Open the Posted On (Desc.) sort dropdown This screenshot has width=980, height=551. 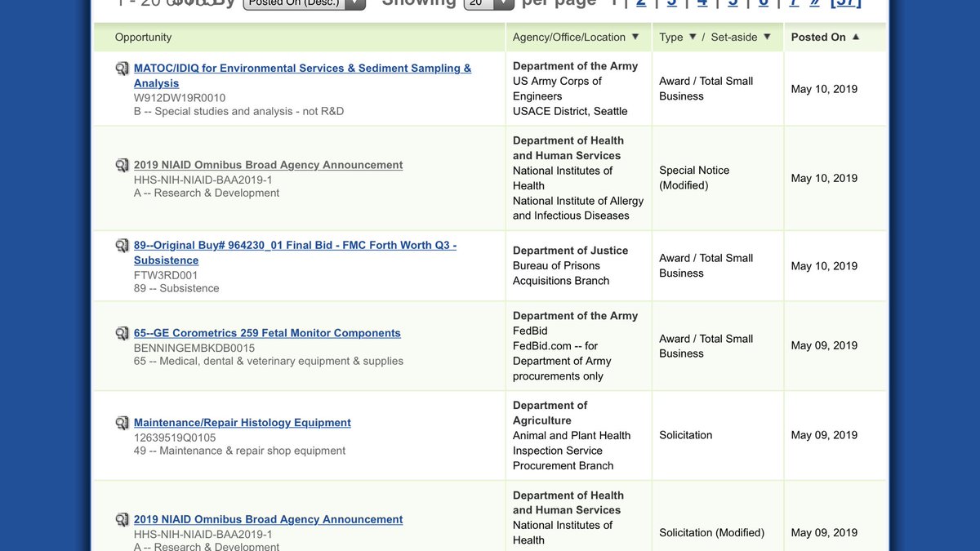tap(305, 3)
